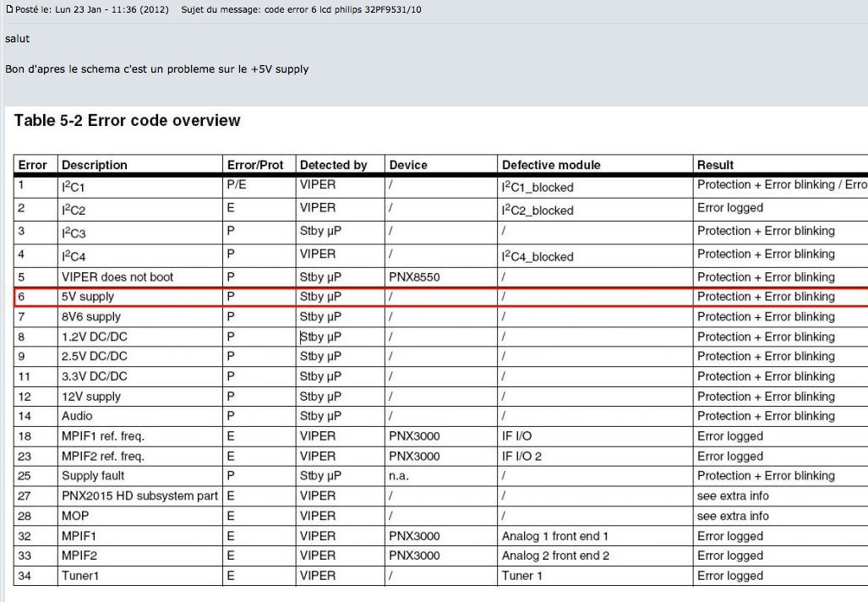Click the 'P/E' cell in row 1
Screen dimensions: 868x602
(237, 184)
